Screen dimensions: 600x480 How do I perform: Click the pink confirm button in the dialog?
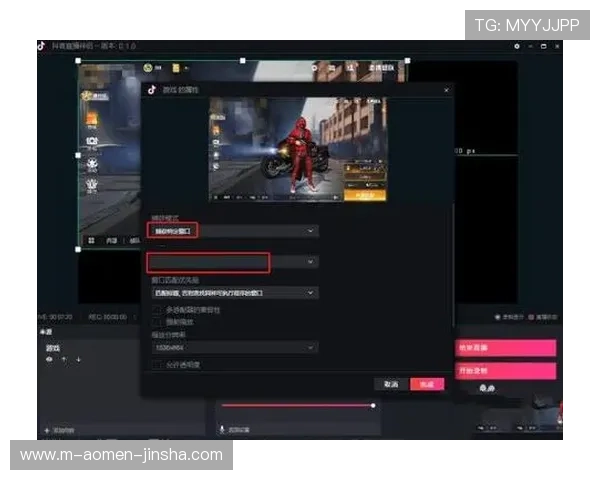tap(427, 384)
